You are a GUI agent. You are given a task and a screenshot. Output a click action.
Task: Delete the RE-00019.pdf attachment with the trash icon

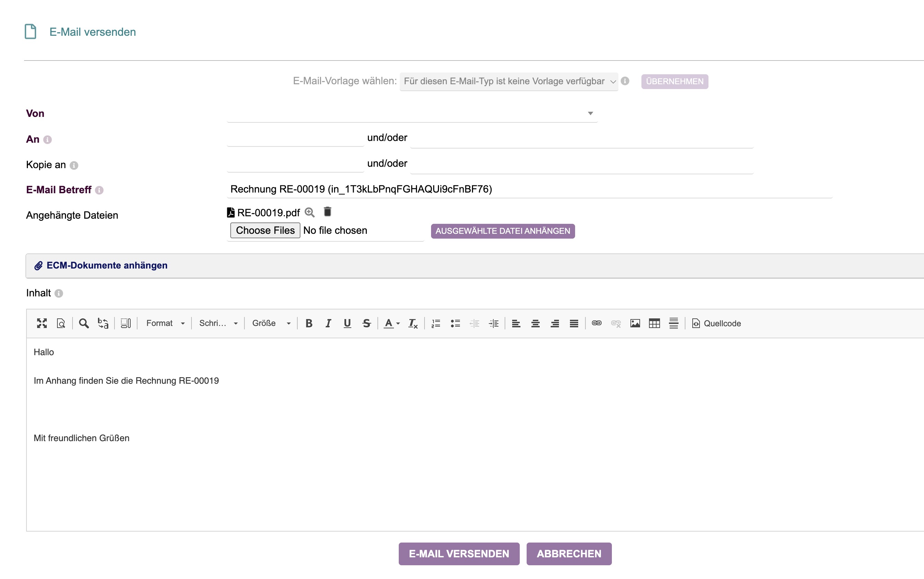pos(328,212)
